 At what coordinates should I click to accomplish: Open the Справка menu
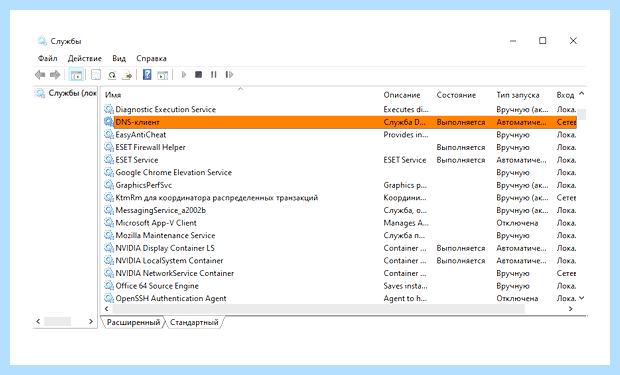tap(151, 59)
